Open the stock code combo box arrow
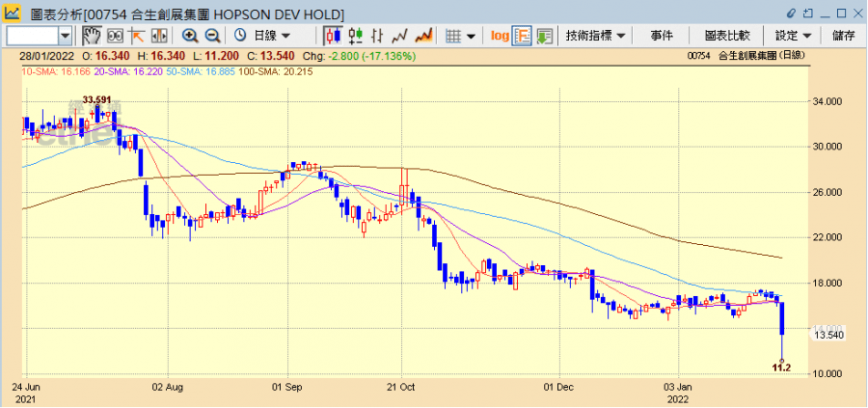868x408 pixels. pos(66,36)
